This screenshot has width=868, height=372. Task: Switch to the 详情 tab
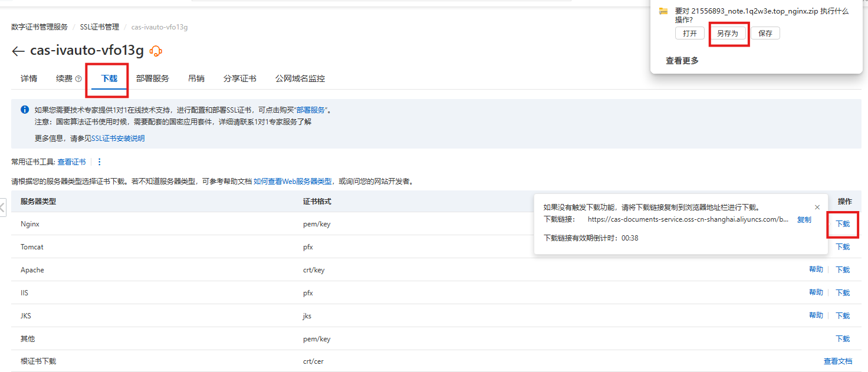pos(29,78)
